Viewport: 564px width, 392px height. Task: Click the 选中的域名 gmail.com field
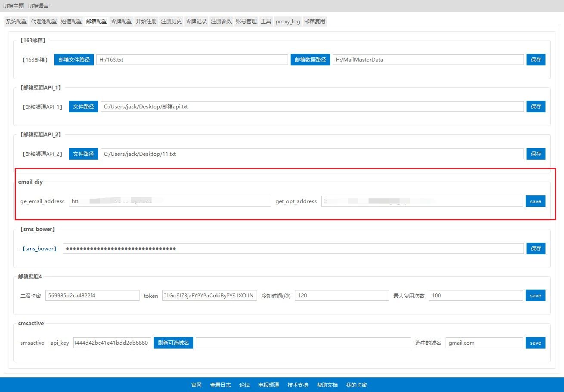pyautogui.click(x=484, y=343)
